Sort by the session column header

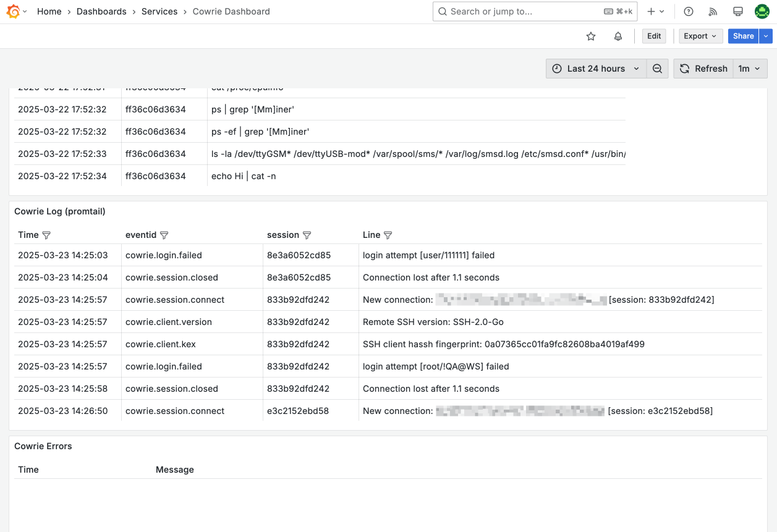point(283,235)
